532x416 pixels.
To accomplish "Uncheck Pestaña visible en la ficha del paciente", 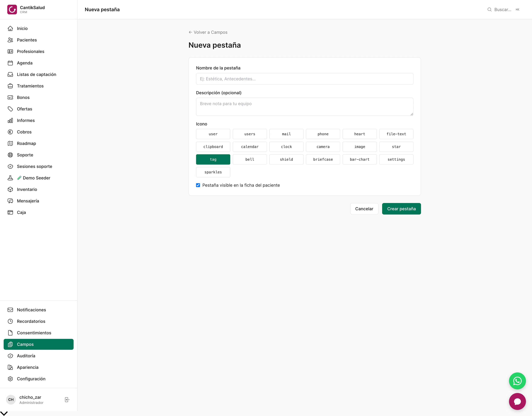I will point(198,185).
